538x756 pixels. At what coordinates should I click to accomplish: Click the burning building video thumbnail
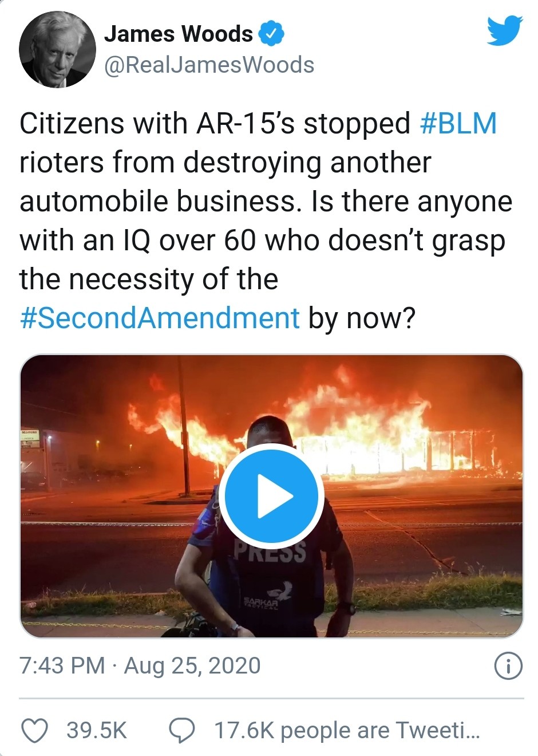[x=271, y=496]
